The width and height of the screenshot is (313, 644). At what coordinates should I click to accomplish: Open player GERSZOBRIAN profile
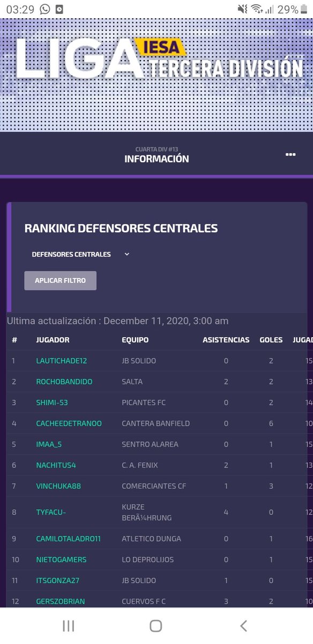pyautogui.click(x=60, y=602)
